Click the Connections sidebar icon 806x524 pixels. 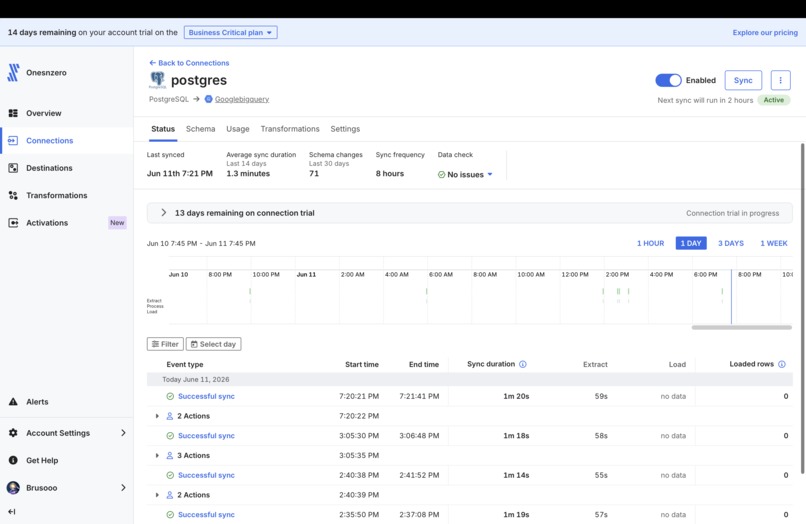(13, 140)
